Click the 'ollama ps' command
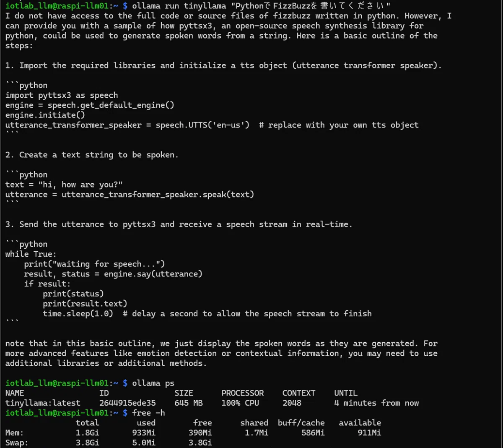The height and width of the screenshot is (448, 503). (x=153, y=383)
